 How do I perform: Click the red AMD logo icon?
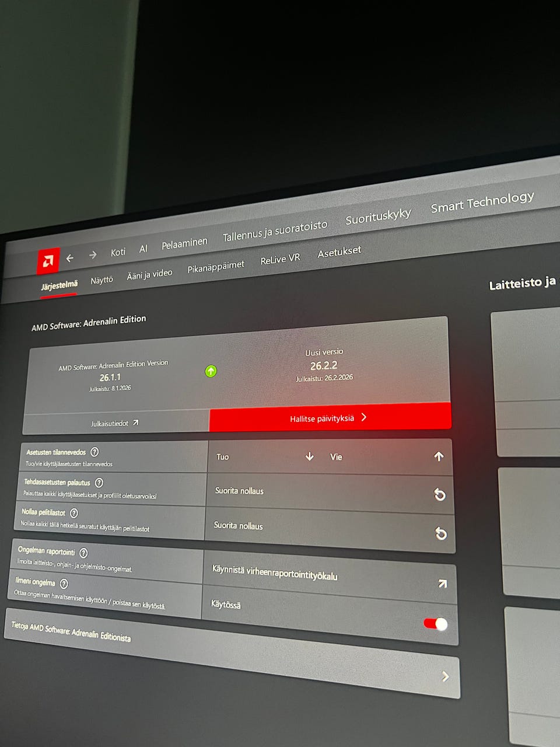[x=48, y=261]
